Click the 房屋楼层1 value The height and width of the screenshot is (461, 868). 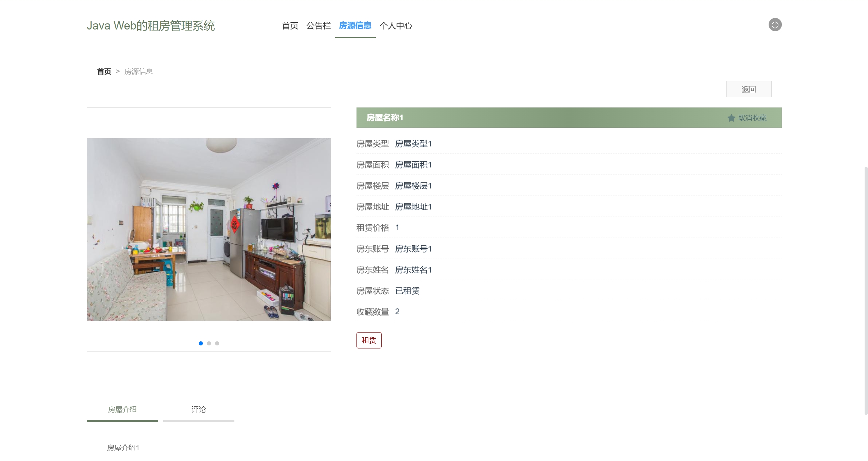[x=413, y=186]
